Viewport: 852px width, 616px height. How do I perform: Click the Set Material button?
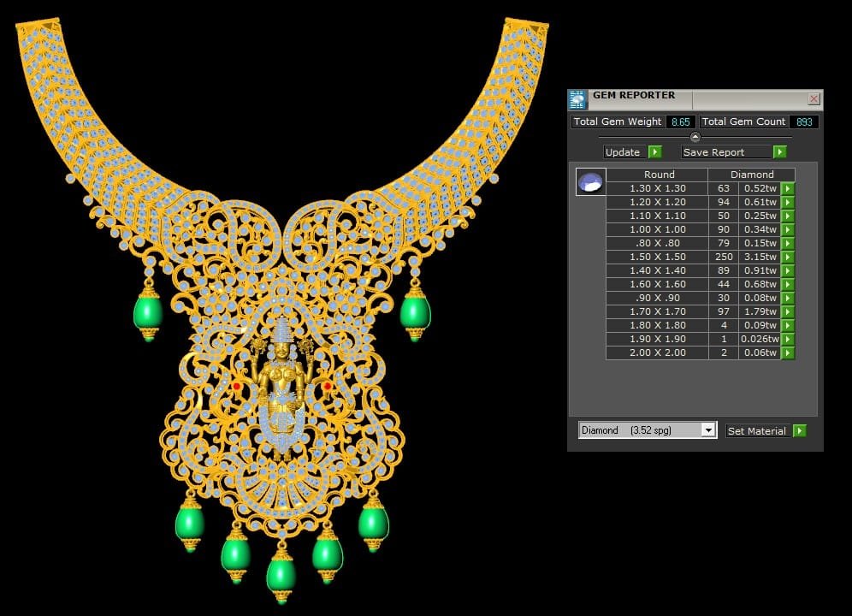point(756,431)
